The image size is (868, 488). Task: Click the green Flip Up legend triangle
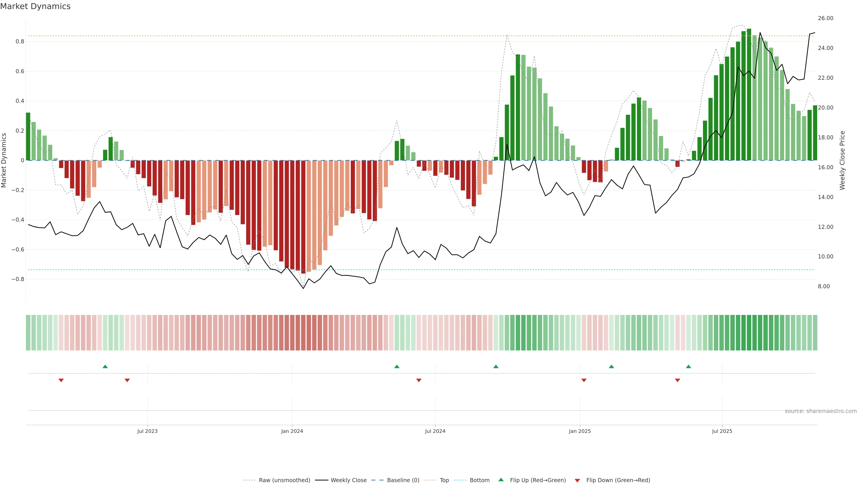(501, 480)
